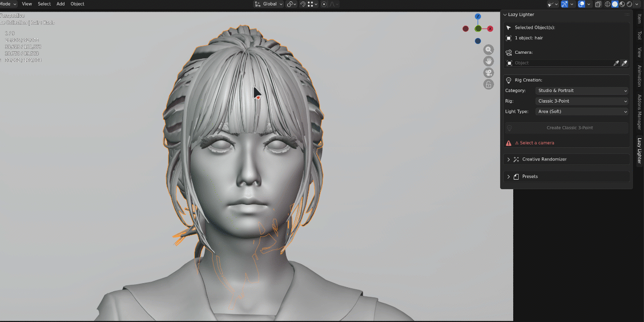This screenshot has height=322, width=644.
Task: Toggle camera lock padlock icon
Action: (x=489, y=84)
